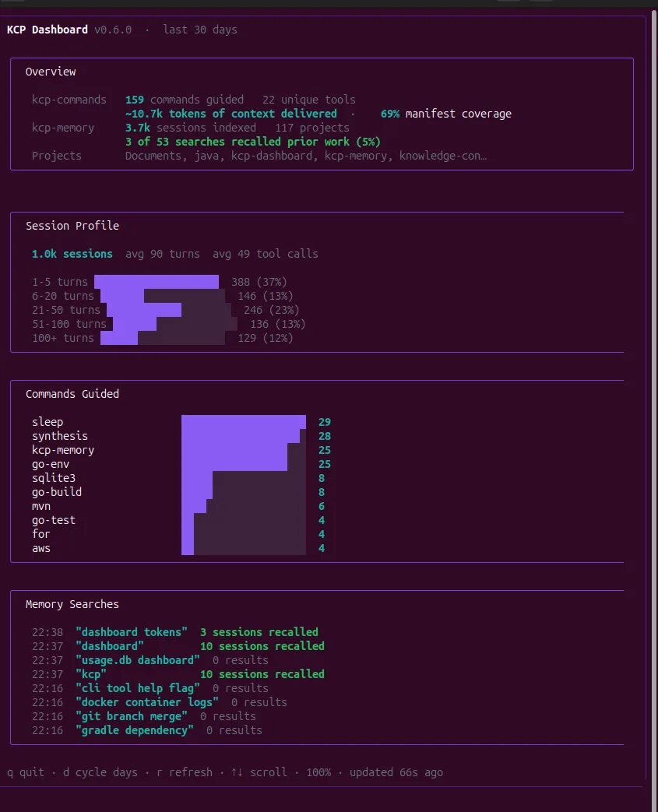Click the 'for' command row

41,534
